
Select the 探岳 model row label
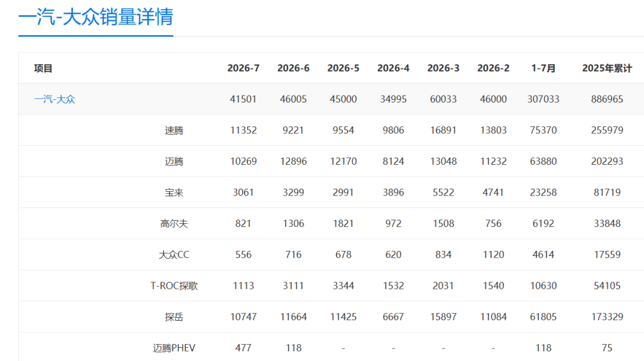click(174, 317)
